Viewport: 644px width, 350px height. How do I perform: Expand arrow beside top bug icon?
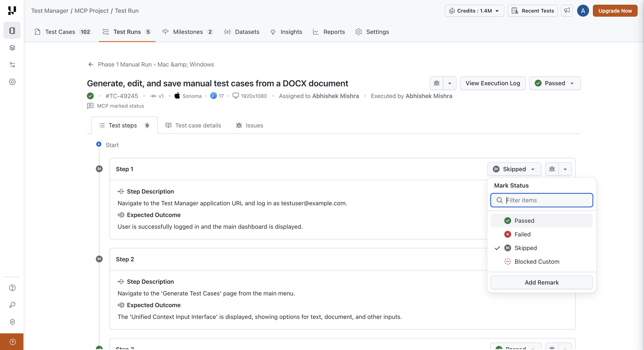[450, 83]
